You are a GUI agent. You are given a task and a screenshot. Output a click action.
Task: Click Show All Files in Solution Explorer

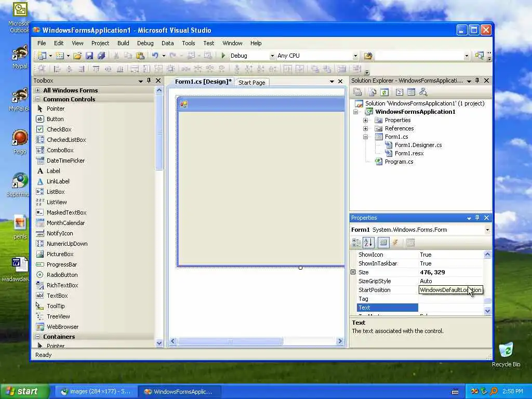click(373, 92)
